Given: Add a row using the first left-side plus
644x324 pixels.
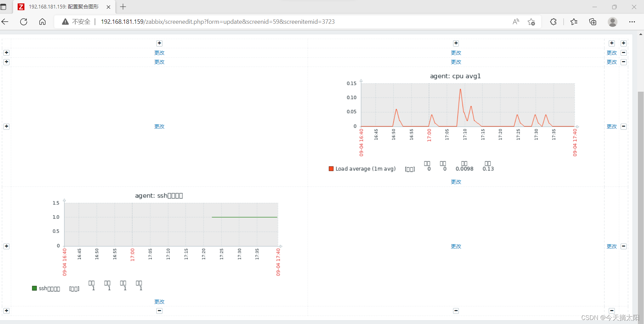Looking at the screenshot, I should pos(6,53).
